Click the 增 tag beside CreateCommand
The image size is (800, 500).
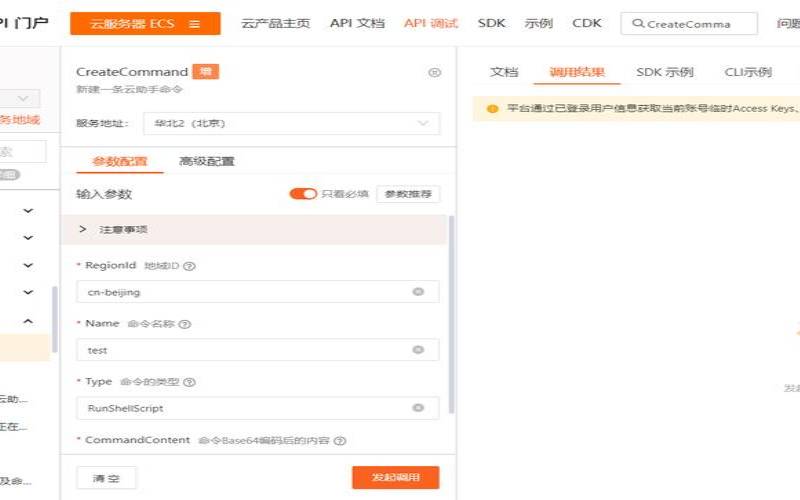(206, 72)
